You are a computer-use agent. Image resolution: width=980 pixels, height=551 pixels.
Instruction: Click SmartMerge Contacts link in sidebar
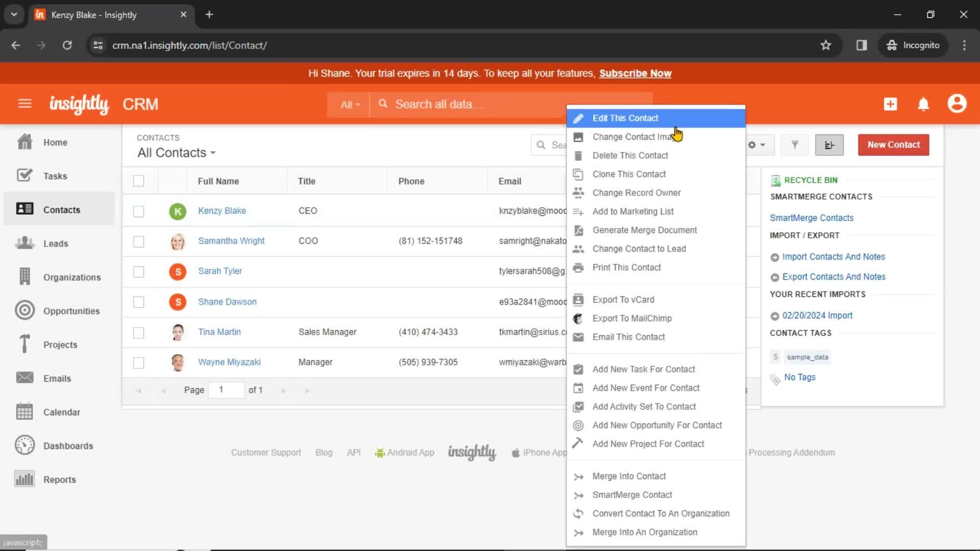811,217
